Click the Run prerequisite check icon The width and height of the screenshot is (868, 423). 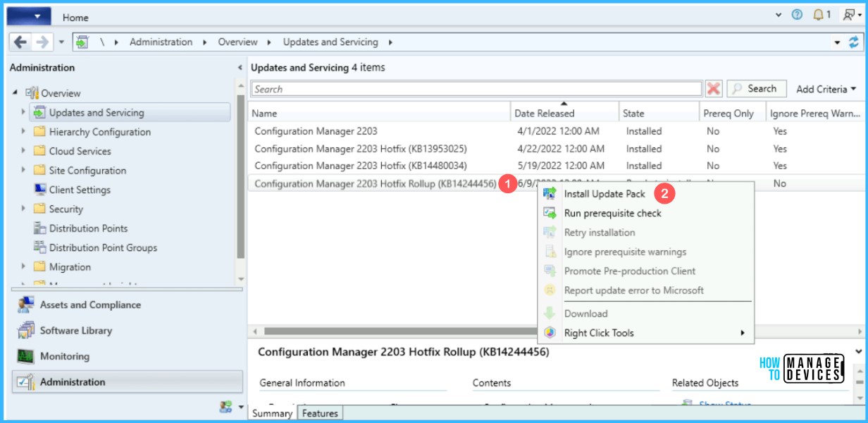coord(550,213)
